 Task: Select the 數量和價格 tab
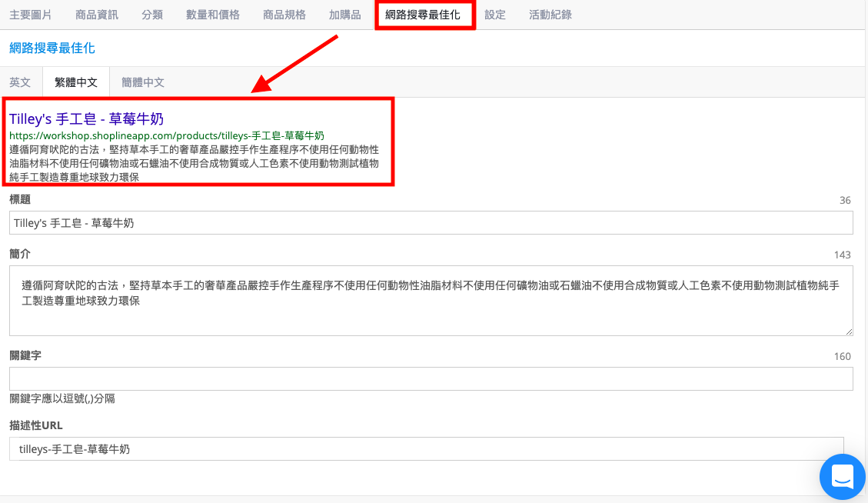coord(213,15)
